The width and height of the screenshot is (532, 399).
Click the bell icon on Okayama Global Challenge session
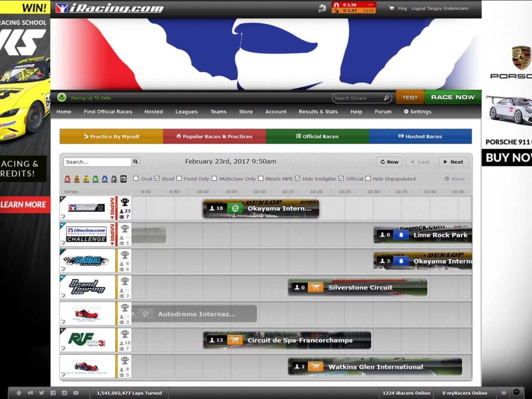pos(401,261)
